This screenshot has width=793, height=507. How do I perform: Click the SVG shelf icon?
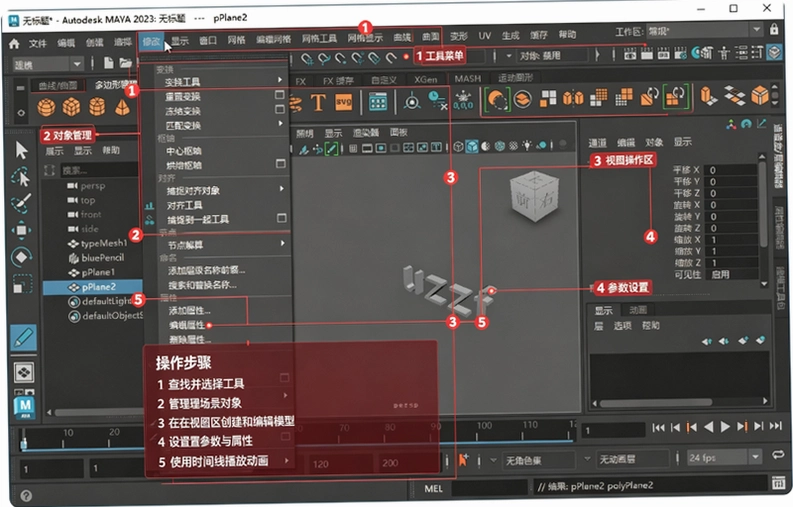343,102
